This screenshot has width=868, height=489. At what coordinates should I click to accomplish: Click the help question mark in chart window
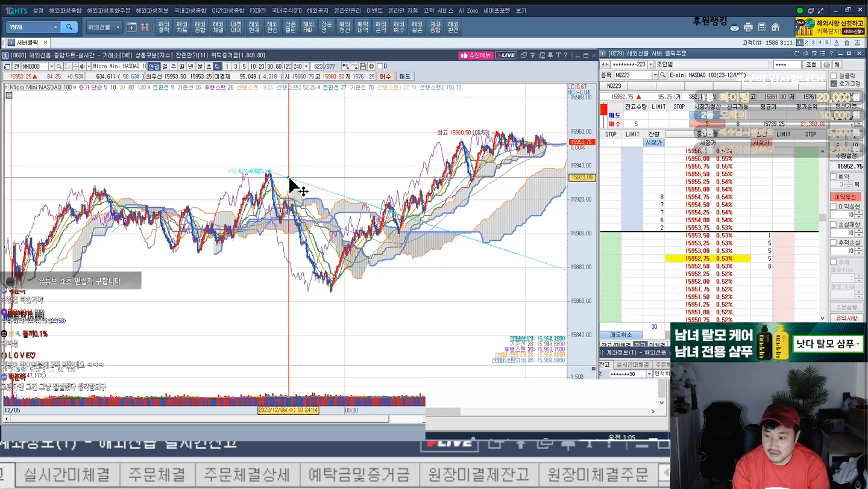click(x=565, y=55)
